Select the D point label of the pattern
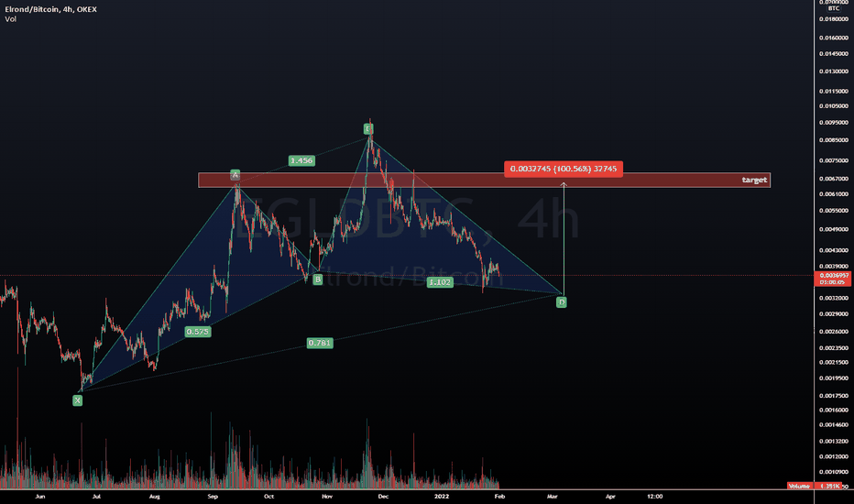 tap(562, 301)
